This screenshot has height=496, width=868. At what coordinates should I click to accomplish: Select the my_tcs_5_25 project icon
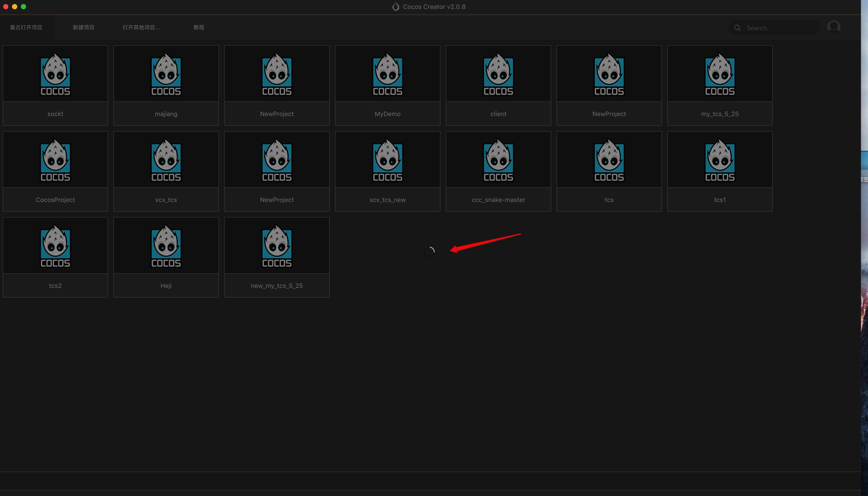720,74
